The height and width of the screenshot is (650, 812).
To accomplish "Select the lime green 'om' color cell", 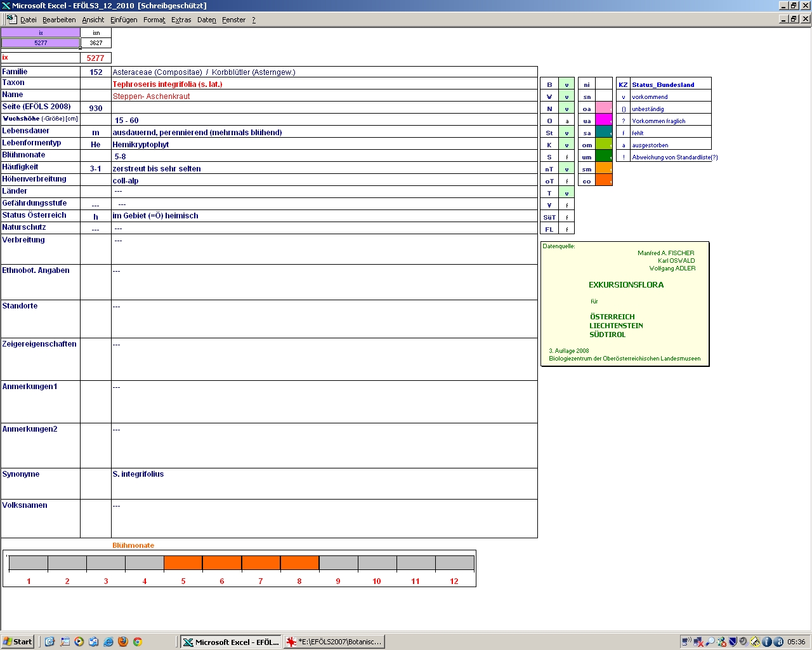I will pyautogui.click(x=604, y=144).
